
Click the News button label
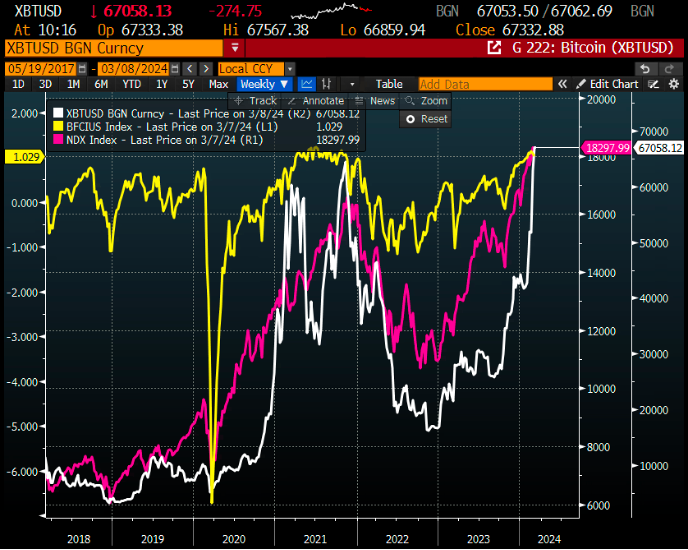click(x=382, y=101)
